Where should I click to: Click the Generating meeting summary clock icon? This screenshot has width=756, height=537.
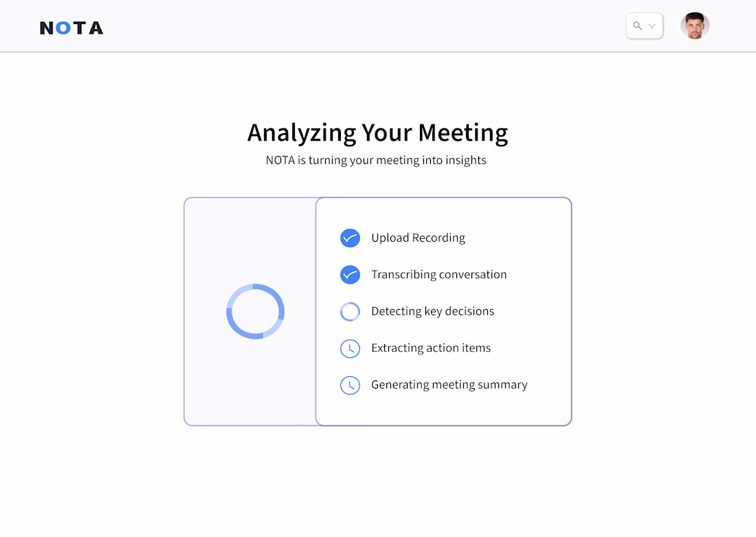(x=350, y=385)
